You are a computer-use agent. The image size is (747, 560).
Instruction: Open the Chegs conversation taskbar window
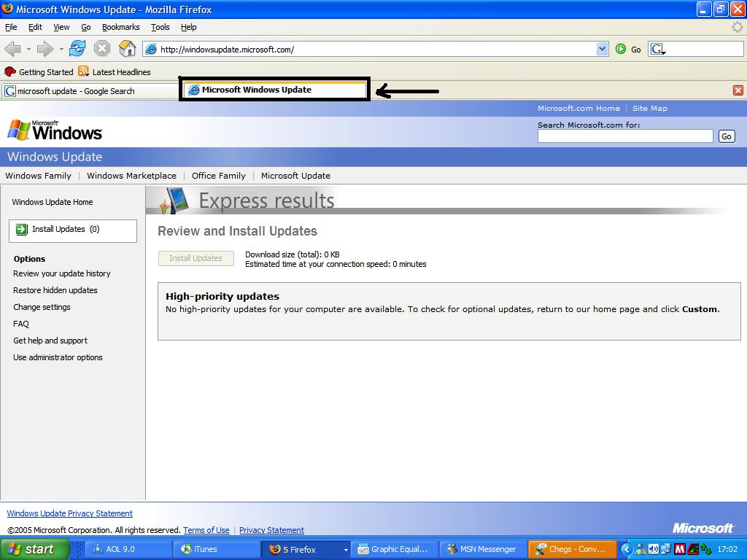pos(572,549)
